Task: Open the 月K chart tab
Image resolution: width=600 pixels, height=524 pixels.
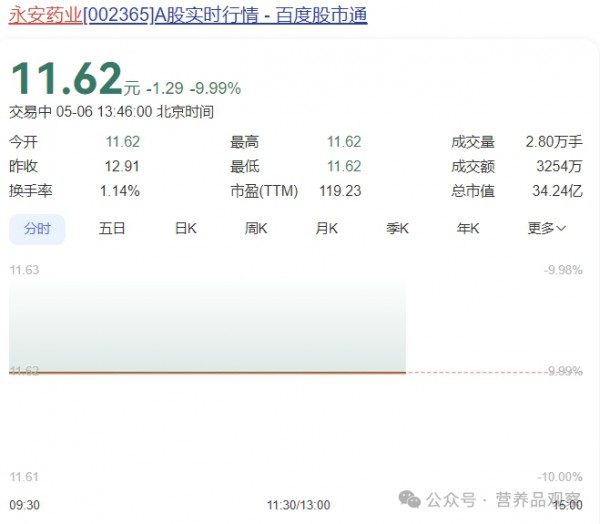Action: 326,229
